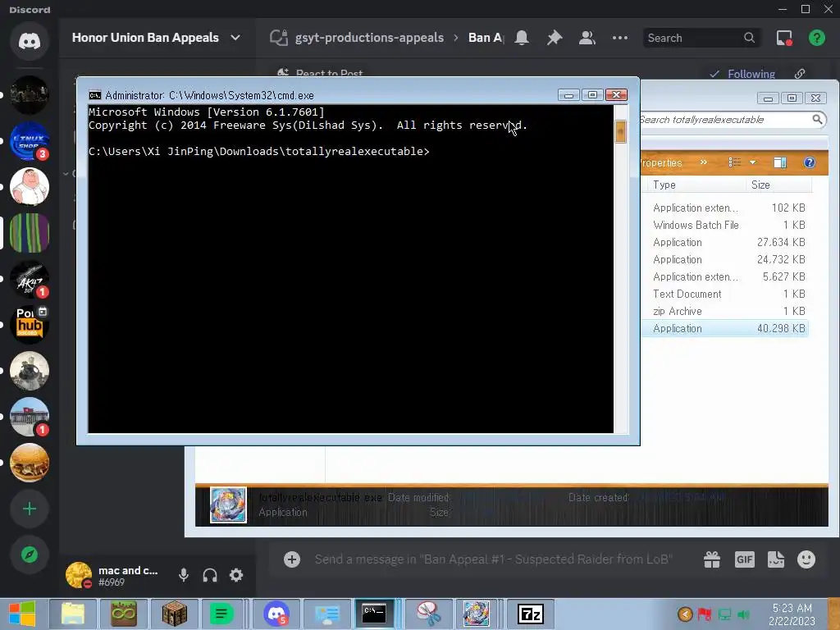Screen dimensions: 840x630
Task: Open the change view dropdown arrow in Explorer
Action: point(753,162)
